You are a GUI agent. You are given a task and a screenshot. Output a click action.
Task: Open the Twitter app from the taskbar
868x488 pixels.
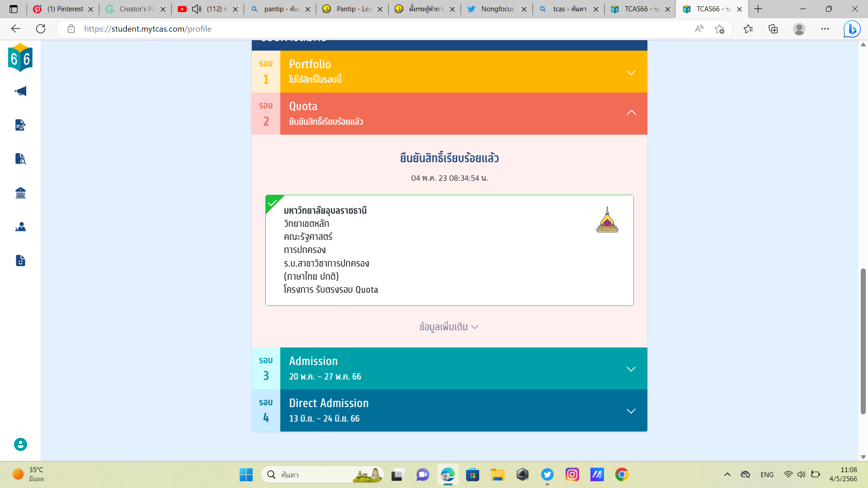[547, 474]
